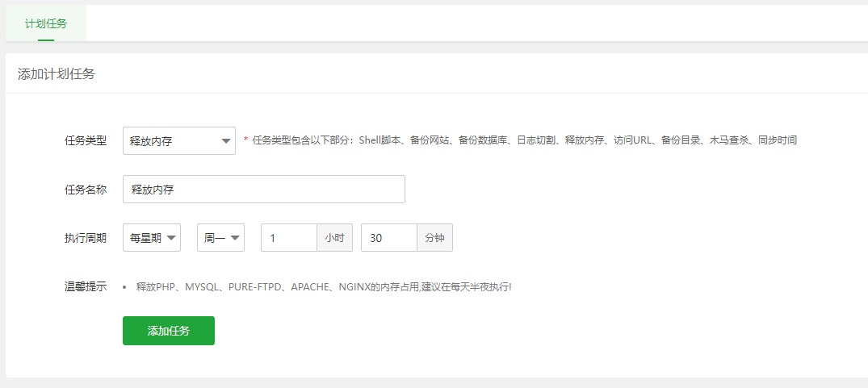Switch to the 计划任务 tab
The height and width of the screenshot is (388, 868).
pos(46,23)
